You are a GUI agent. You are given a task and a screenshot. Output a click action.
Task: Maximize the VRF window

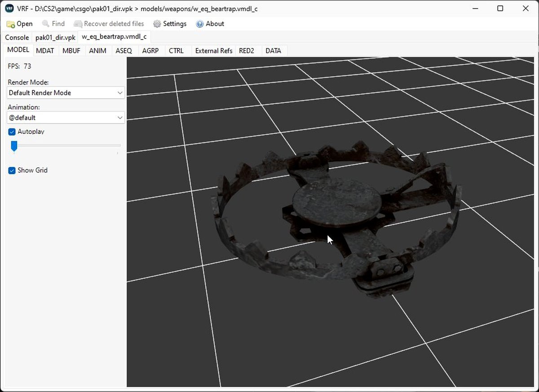coord(500,9)
